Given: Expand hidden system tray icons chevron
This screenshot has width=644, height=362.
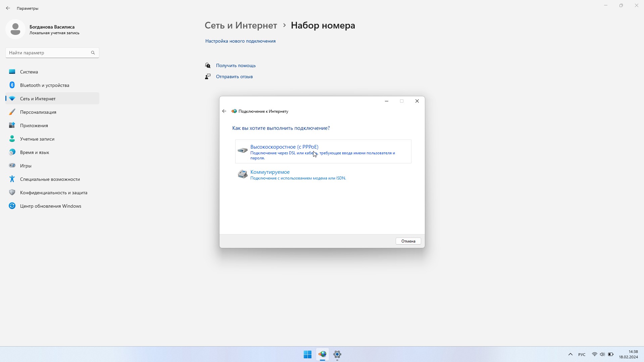Looking at the screenshot, I should tap(570, 354).
